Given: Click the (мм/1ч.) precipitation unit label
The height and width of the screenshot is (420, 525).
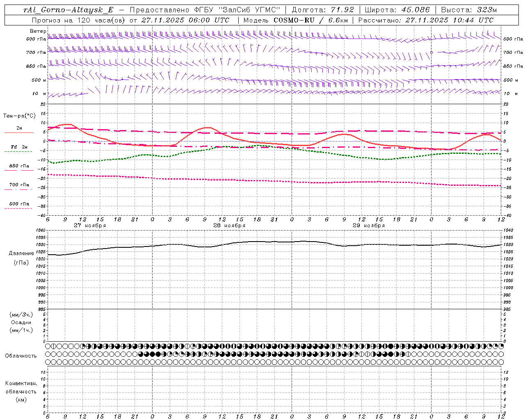Looking at the screenshot, I should pyautogui.click(x=21, y=330).
